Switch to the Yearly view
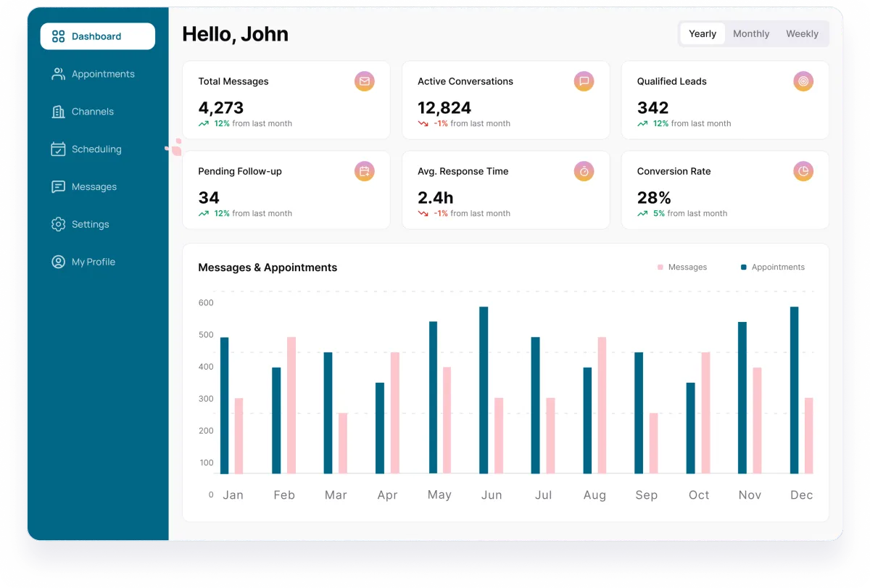The image size is (870, 588). tap(703, 33)
